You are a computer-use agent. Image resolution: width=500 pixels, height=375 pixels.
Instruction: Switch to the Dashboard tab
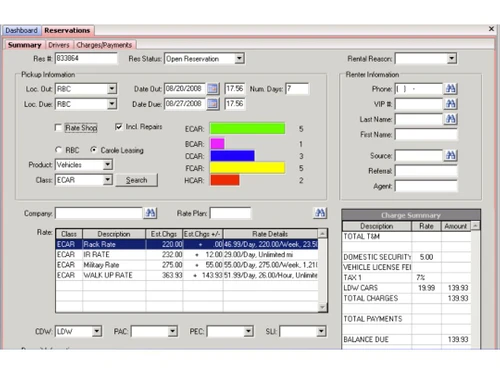click(x=22, y=30)
